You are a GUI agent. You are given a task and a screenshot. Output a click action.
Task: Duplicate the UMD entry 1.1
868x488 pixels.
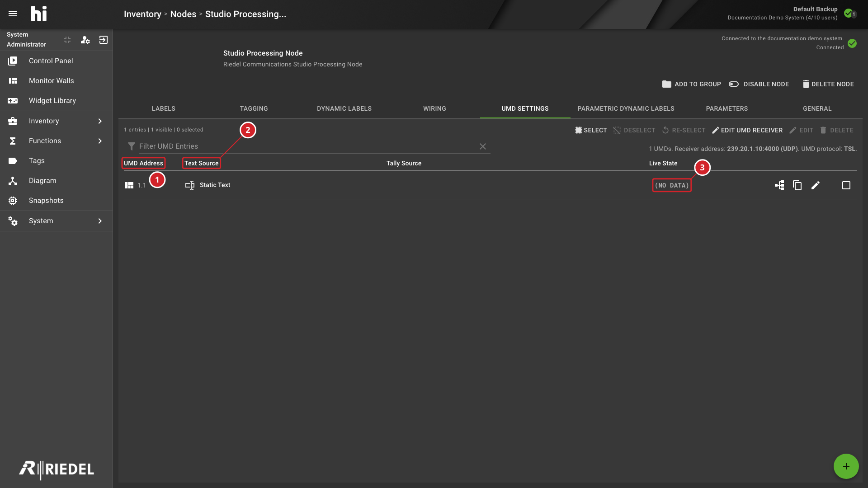point(797,185)
